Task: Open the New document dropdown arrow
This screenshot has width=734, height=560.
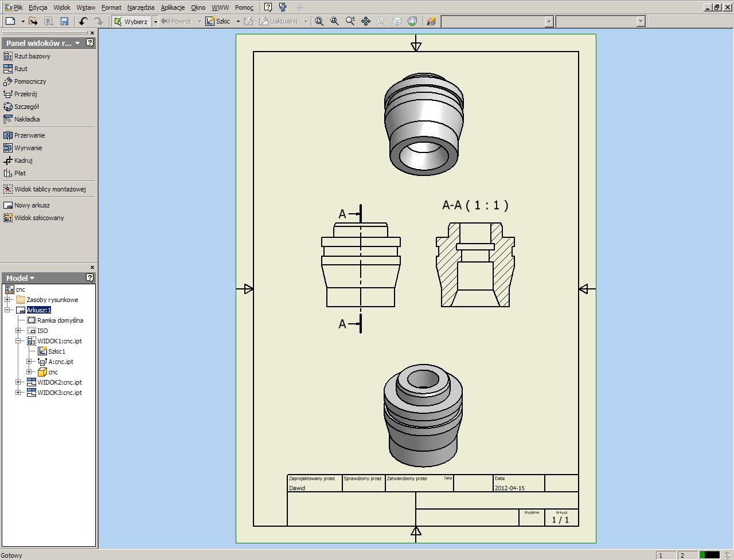Action: pyautogui.click(x=23, y=21)
